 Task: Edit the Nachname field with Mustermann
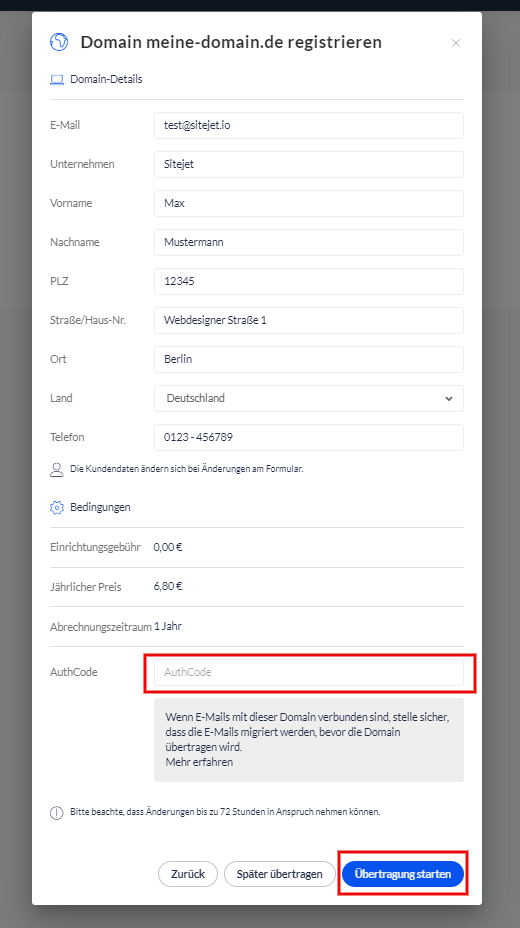pos(309,243)
